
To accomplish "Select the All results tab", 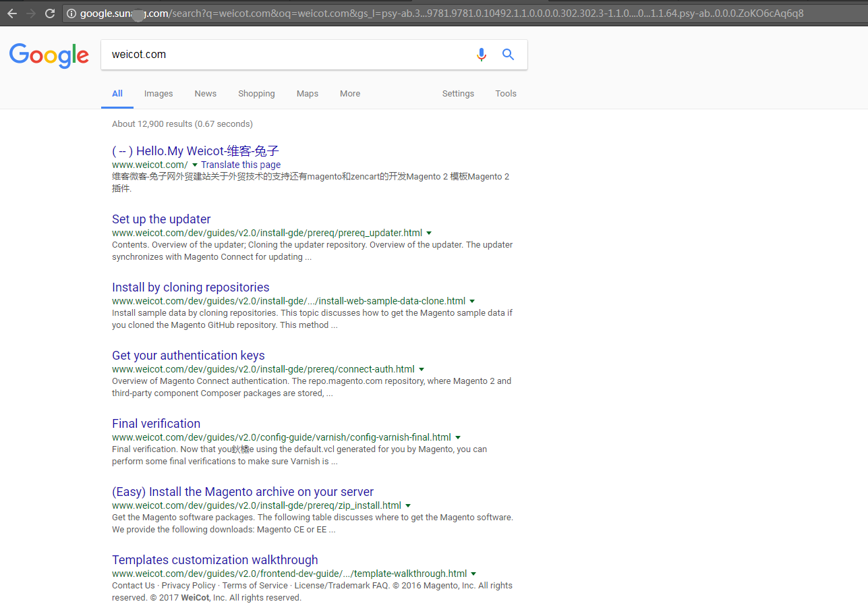I will pos(117,94).
